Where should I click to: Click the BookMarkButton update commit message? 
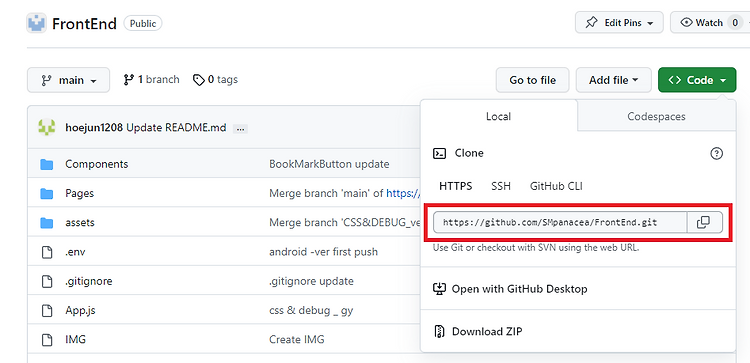329,164
